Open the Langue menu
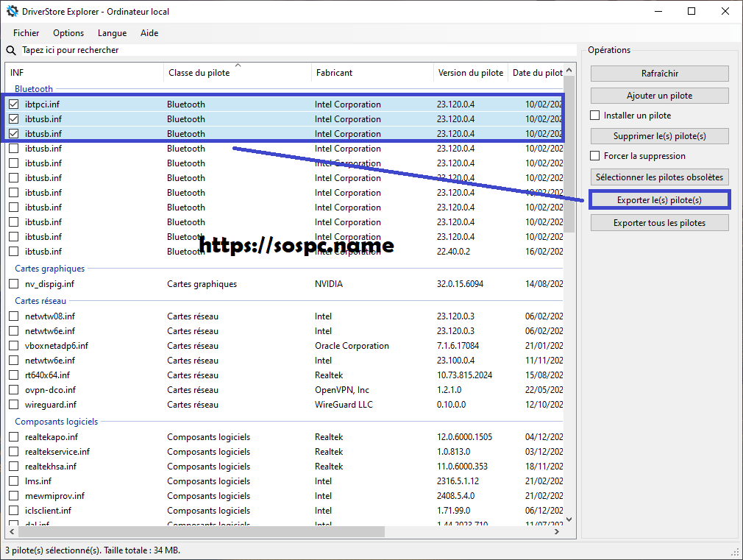This screenshot has height=560, width=743. (112, 33)
